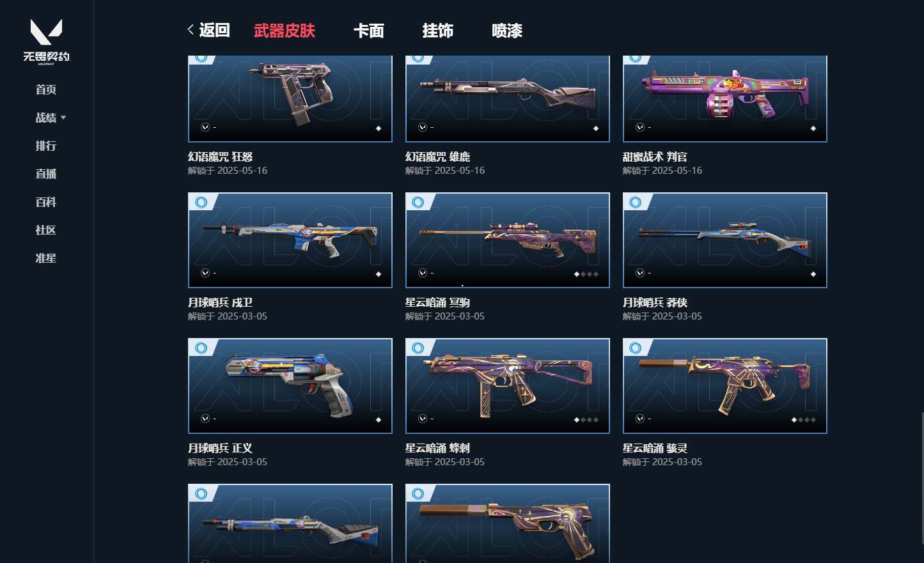Open the 喷漆 tab

507,30
